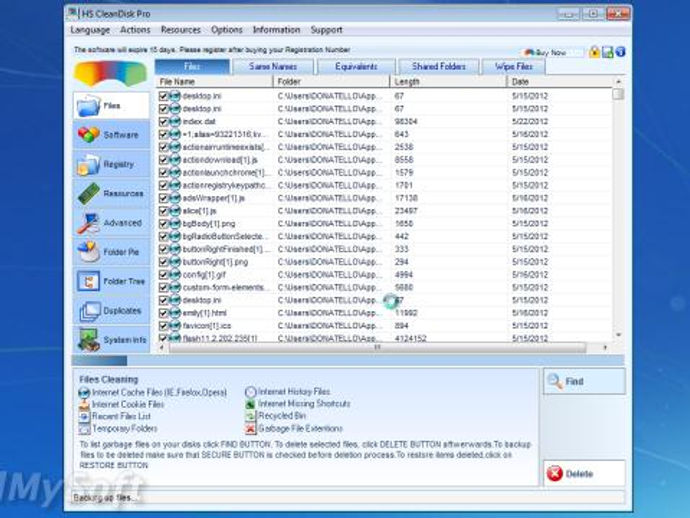Open the Actions menu
Viewport: 690px width, 518px height.
(135, 30)
